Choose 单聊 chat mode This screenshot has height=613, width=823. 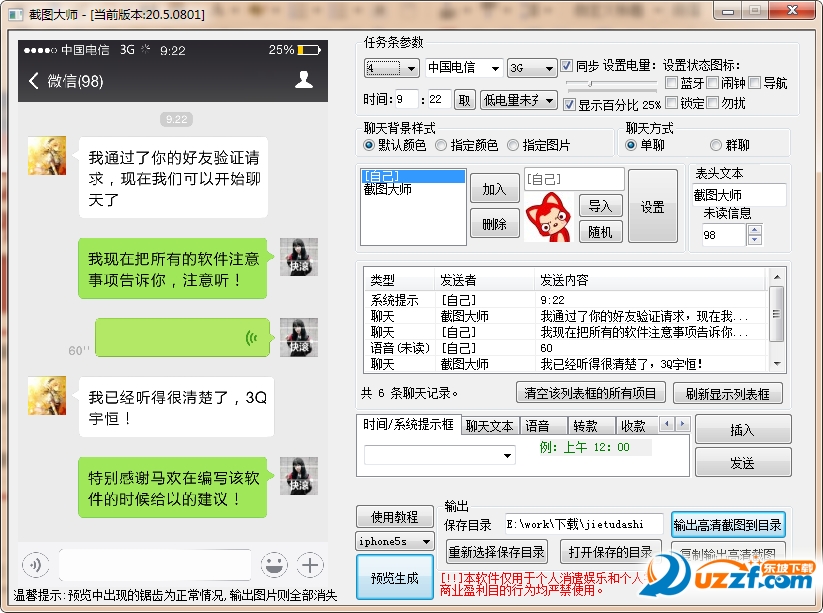pyautogui.click(x=631, y=145)
